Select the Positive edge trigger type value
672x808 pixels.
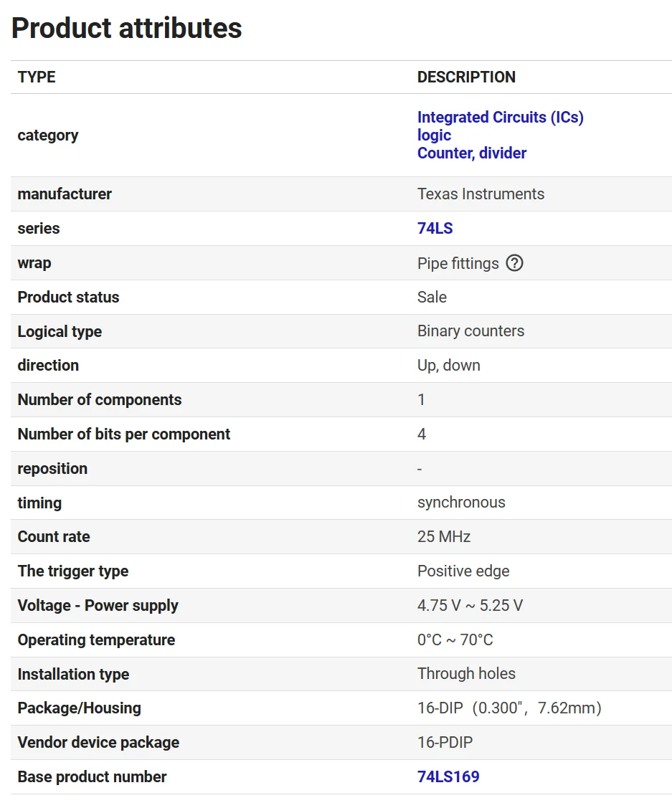(463, 571)
